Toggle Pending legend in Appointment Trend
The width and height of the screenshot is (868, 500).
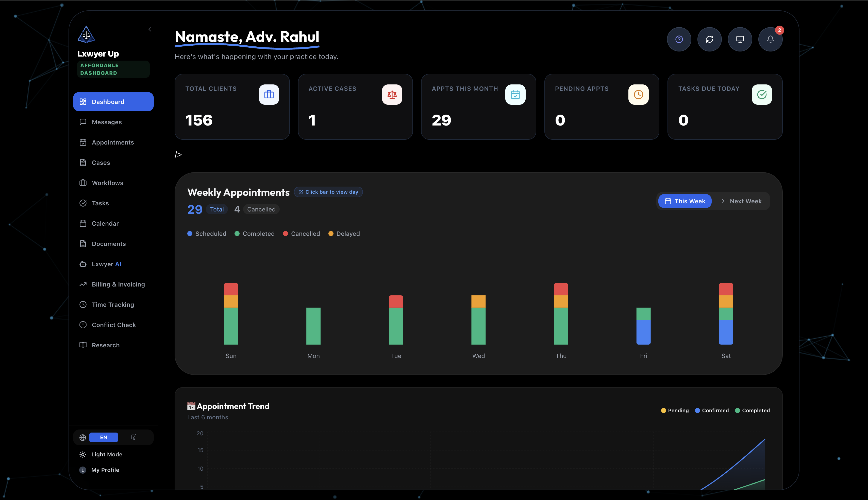pyautogui.click(x=675, y=411)
